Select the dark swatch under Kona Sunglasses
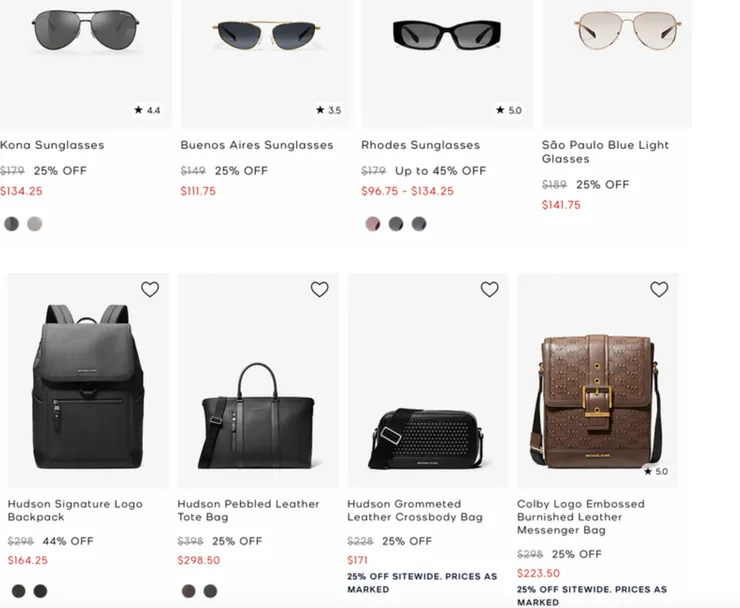The width and height of the screenshot is (740, 608). coord(12,224)
